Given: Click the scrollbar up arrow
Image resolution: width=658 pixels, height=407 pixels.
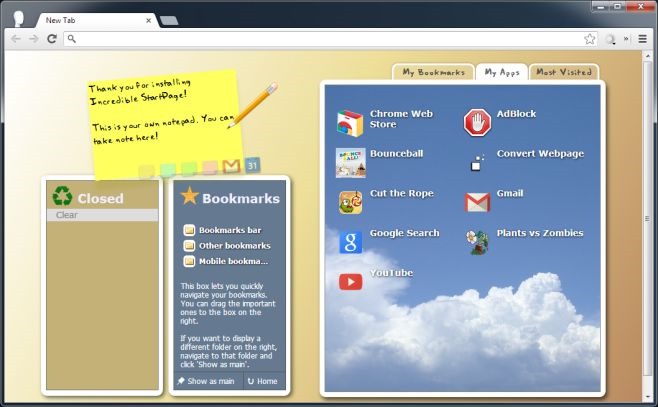Looking at the screenshot, I should [x=647, y=55].
